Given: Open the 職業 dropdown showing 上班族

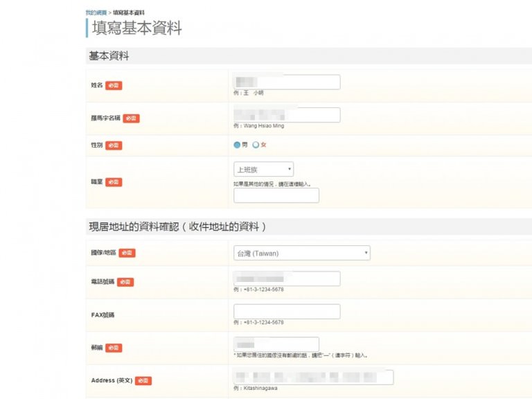Looking at the screenshot, I should point(263,170).
